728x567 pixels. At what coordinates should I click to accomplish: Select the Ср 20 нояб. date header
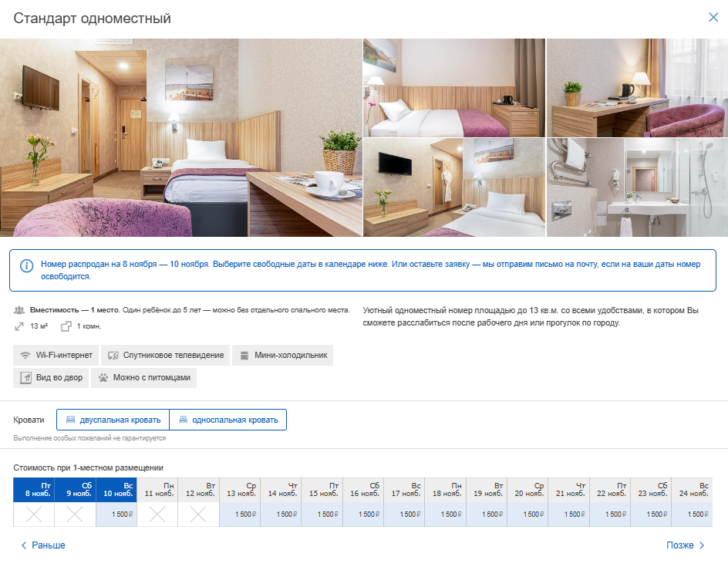pyautogui.click(x=528, y=490)
